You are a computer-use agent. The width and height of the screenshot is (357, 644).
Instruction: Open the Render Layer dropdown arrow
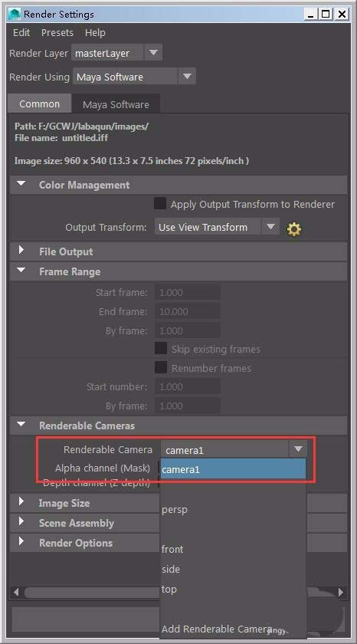click(x=153, y=53)
